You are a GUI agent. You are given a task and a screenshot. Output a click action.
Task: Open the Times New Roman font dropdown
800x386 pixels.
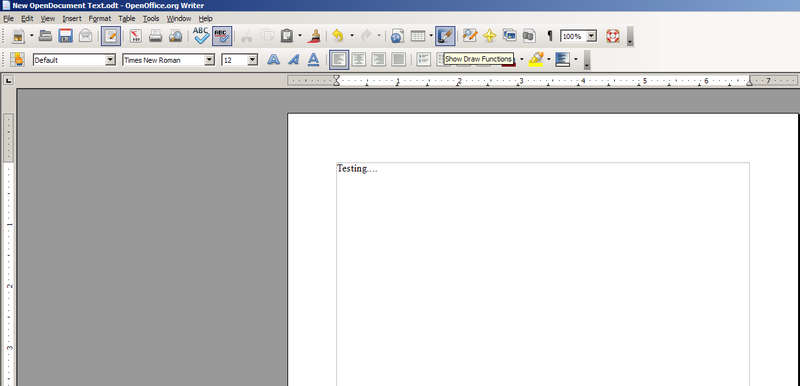(209, 60)
